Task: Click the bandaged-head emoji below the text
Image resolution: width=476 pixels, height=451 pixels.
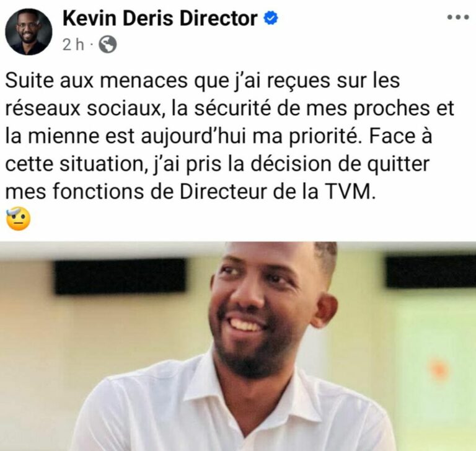Action: coord(18,218)
